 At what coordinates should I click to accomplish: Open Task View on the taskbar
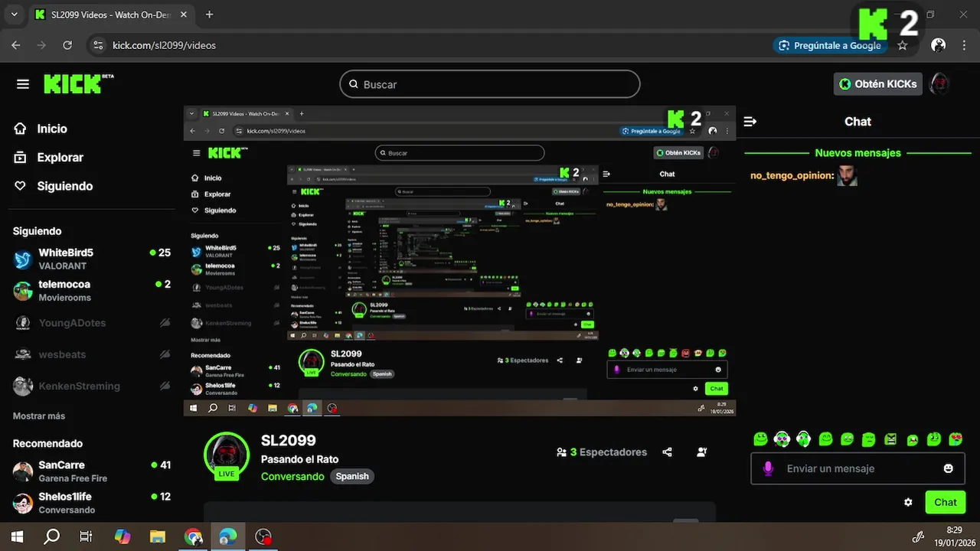(87, 536)
